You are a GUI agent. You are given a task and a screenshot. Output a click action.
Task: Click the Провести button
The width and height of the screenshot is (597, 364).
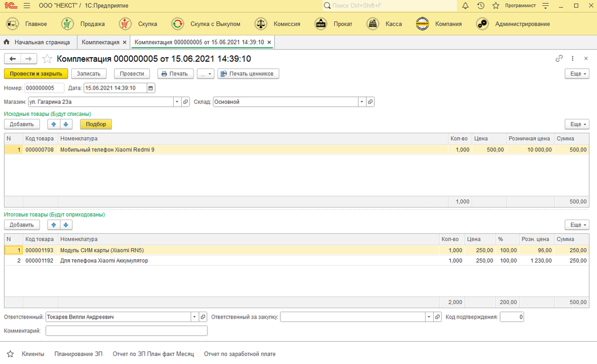pyautogui.click(x=132, y=74)
